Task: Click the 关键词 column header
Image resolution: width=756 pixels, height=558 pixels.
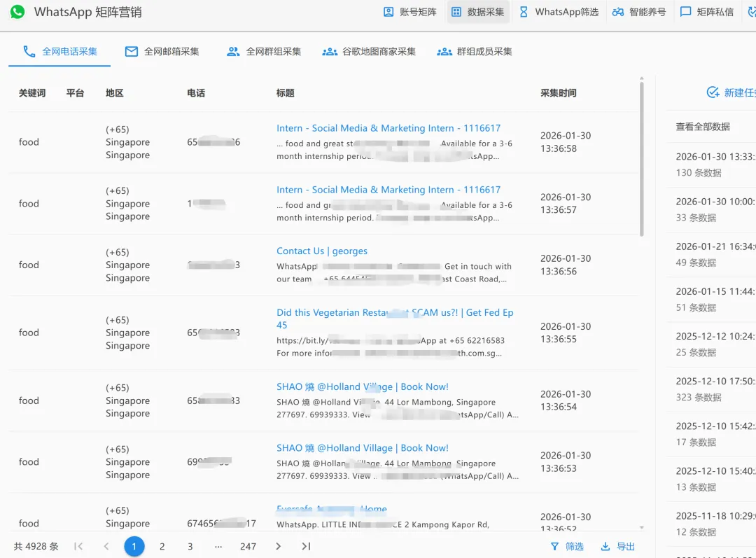Action: point(32,93)
